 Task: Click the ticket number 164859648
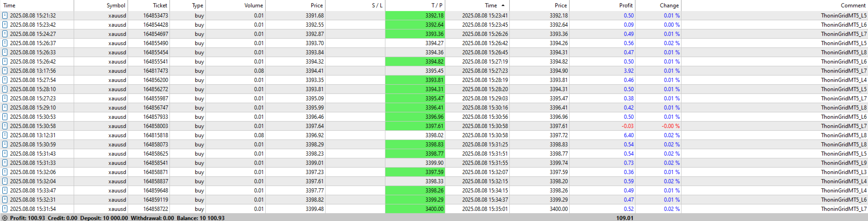coord(156,191)
